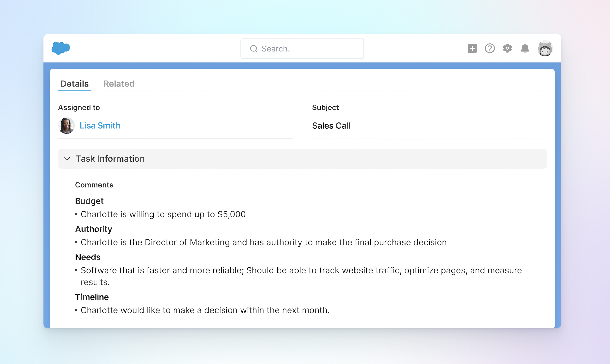Click the Budget heading in comments
This screenshot has width=610, height=364.
pyautogui.click(x=89, y=201)
